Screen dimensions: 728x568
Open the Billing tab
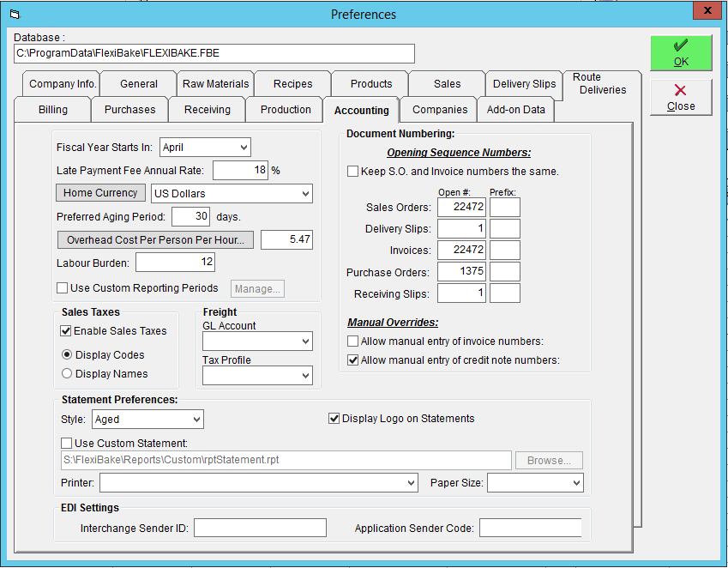click(x=53, y=110)
